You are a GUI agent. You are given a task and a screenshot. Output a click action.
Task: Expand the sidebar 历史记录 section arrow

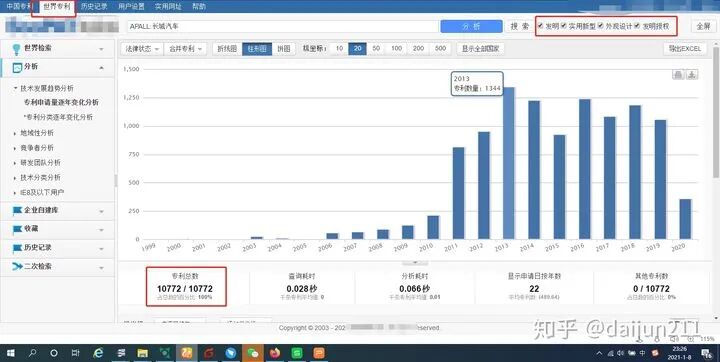[101, 249]
